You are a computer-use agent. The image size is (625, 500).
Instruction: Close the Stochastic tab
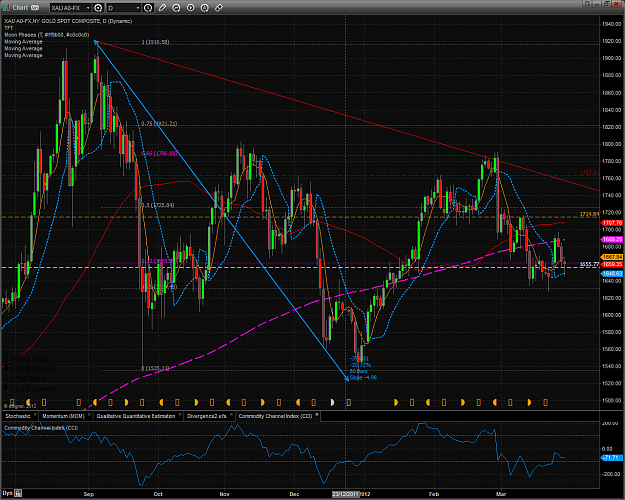coord(35,415)
